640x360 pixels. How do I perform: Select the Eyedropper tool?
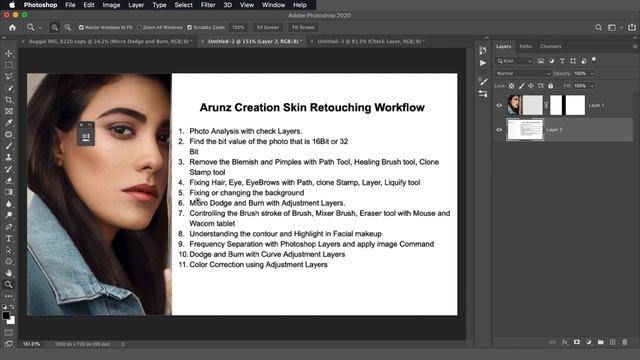click(x=9, y=122)
